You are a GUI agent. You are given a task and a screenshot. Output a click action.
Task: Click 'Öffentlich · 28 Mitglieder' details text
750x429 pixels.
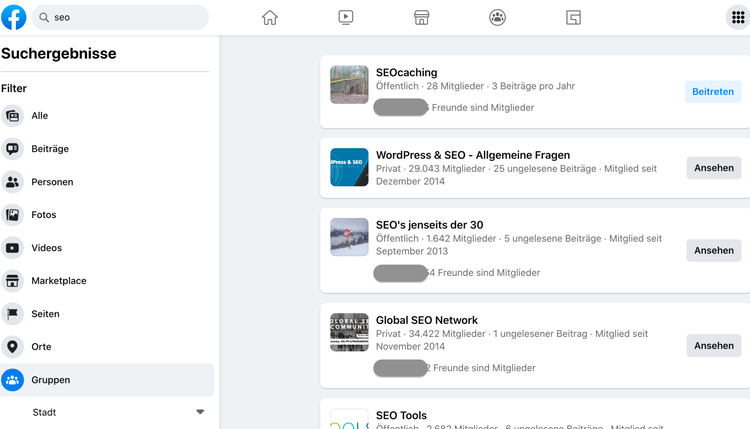430,86
